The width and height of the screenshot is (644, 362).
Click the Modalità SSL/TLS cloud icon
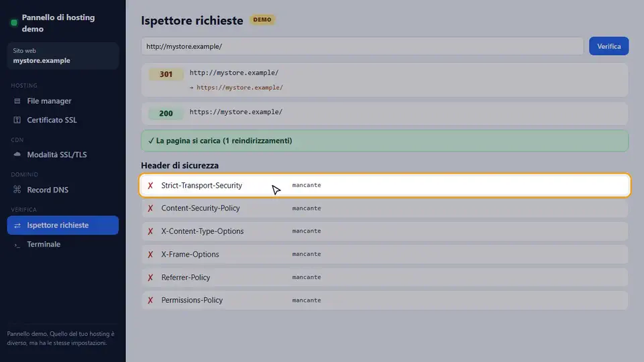pos(17,154)
